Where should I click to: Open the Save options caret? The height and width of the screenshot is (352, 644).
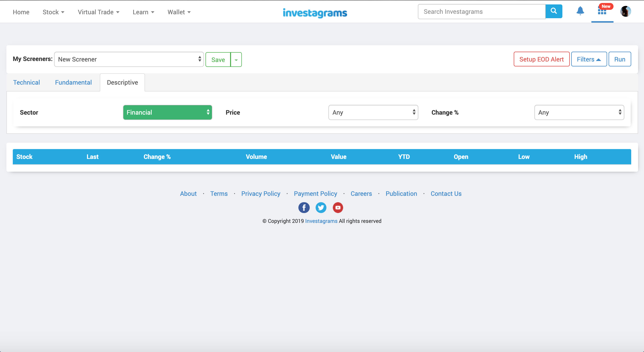(236, 60)
